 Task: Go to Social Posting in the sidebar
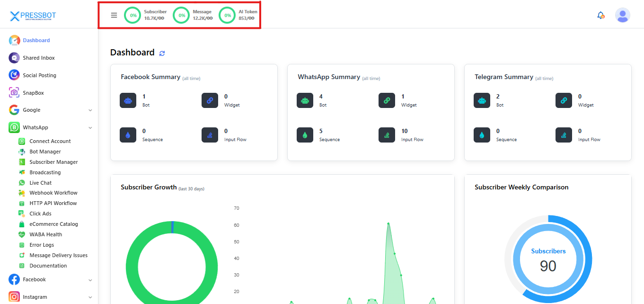coord(39,75)
